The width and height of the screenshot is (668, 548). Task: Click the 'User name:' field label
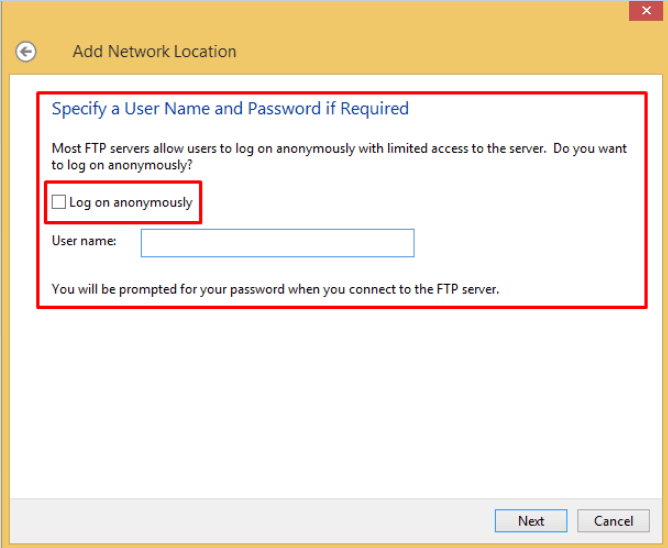pos(84,241)
